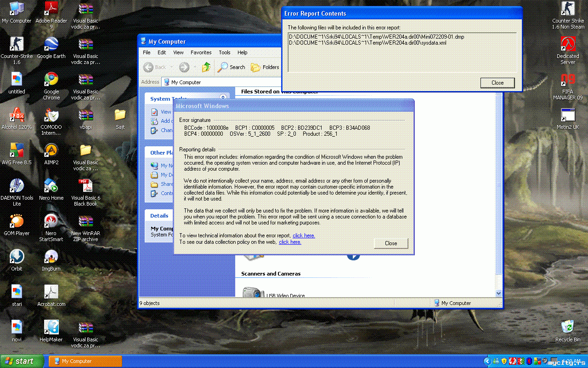This screenshot has height=368, width=588.
Task: Open the COMODO Internet Security desktop shortcut
Action: tap(51, 122)
